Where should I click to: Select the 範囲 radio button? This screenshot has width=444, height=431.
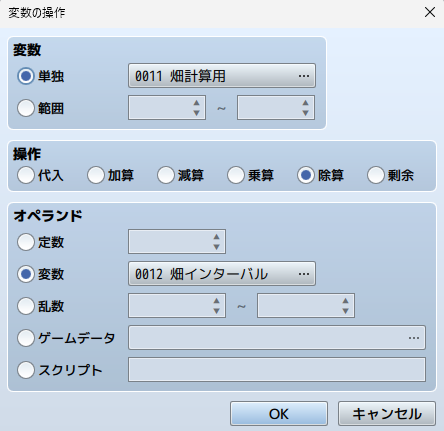point(26,108)
